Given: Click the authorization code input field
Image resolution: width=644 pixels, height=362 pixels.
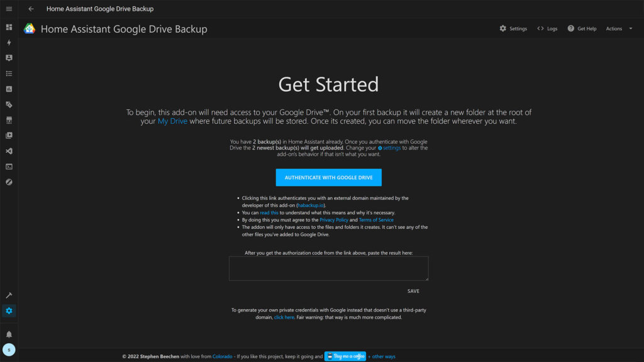Looking at the screenshot, I should pos(328,268).
